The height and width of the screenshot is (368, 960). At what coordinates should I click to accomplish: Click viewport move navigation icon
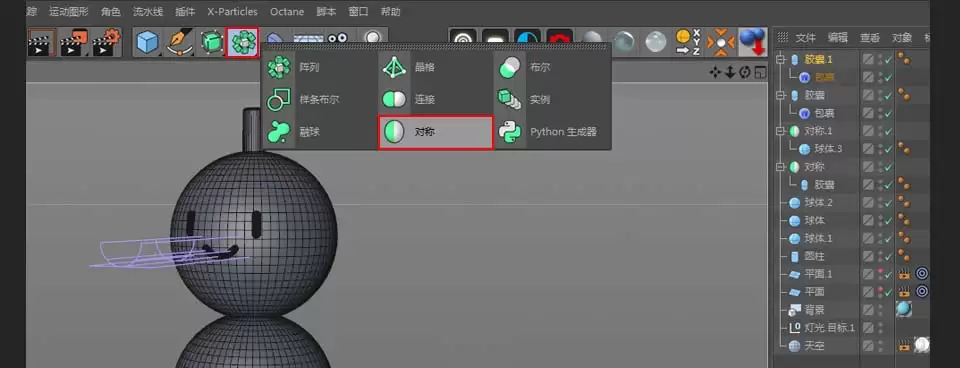point(714,73)
